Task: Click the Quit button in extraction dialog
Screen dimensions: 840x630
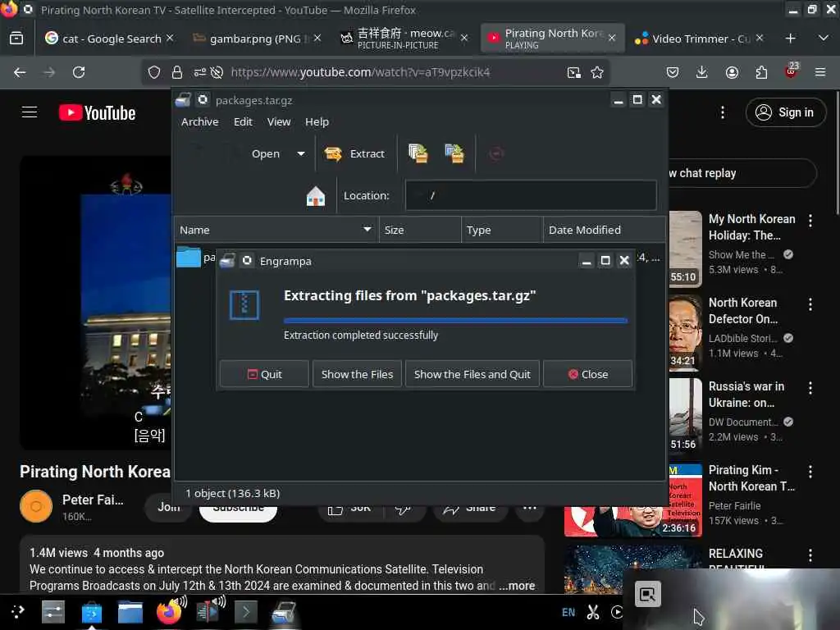Action: [x=264, y=374]
